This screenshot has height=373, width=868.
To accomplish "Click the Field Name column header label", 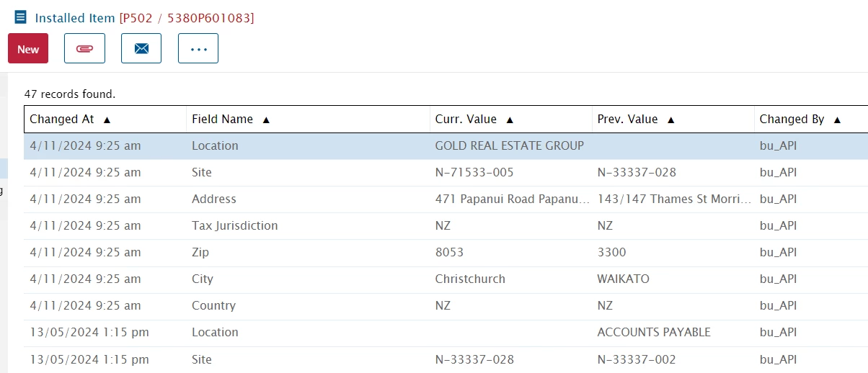I will pos(222,120).
